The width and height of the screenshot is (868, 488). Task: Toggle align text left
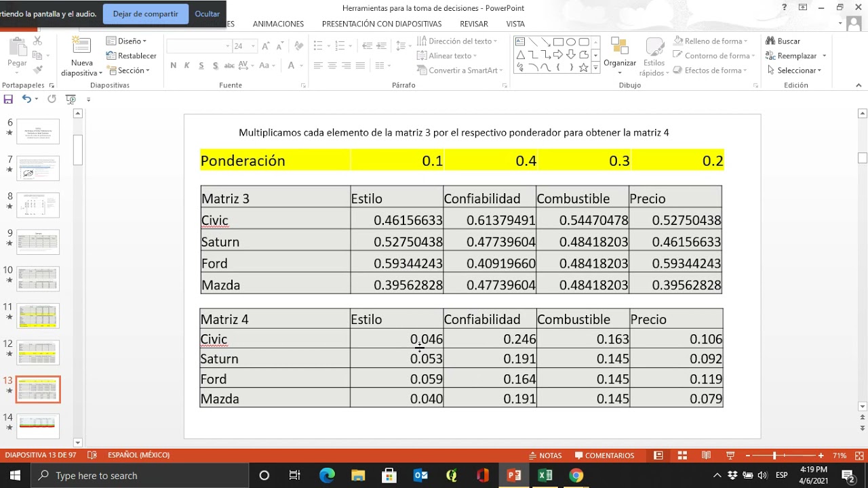coord(317,66)
